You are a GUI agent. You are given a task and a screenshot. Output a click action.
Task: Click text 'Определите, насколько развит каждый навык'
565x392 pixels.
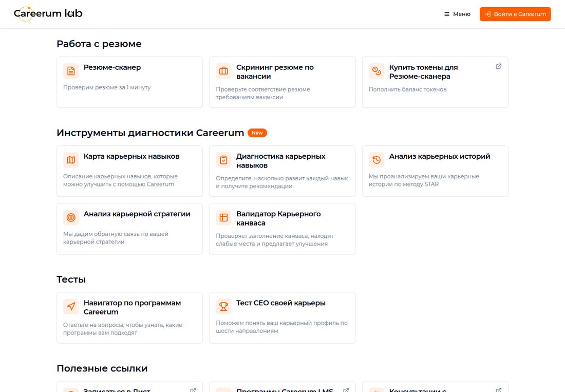point(282,178)
